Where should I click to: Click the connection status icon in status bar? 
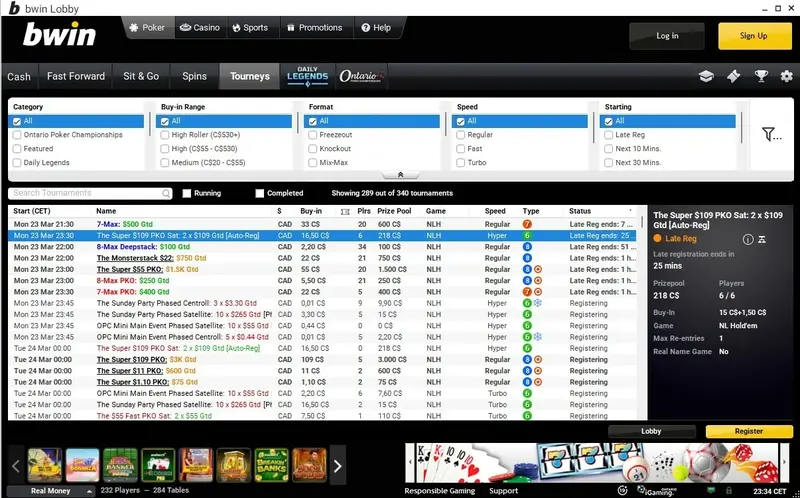pyautogui.click(x=711, y=491)
